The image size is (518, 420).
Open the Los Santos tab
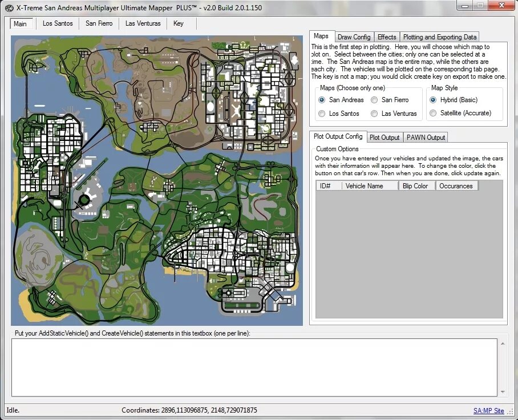[58, 23]
